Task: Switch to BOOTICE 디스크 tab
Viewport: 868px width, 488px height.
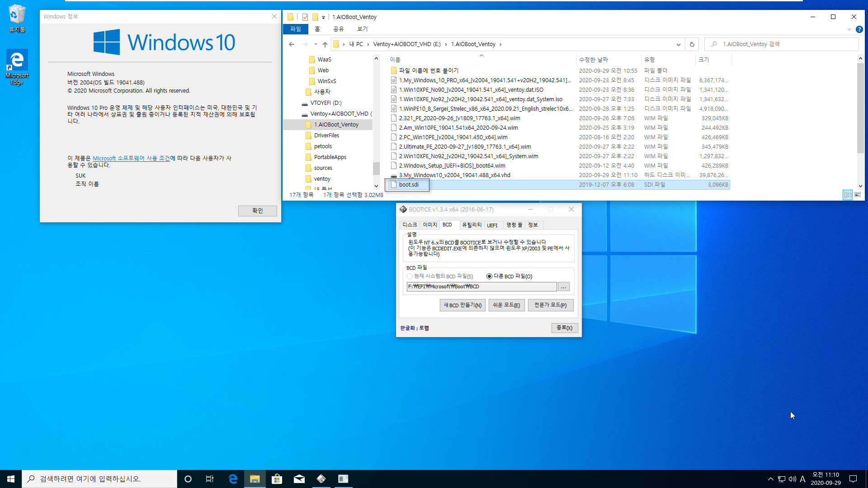Action: [x=410, y=225]
